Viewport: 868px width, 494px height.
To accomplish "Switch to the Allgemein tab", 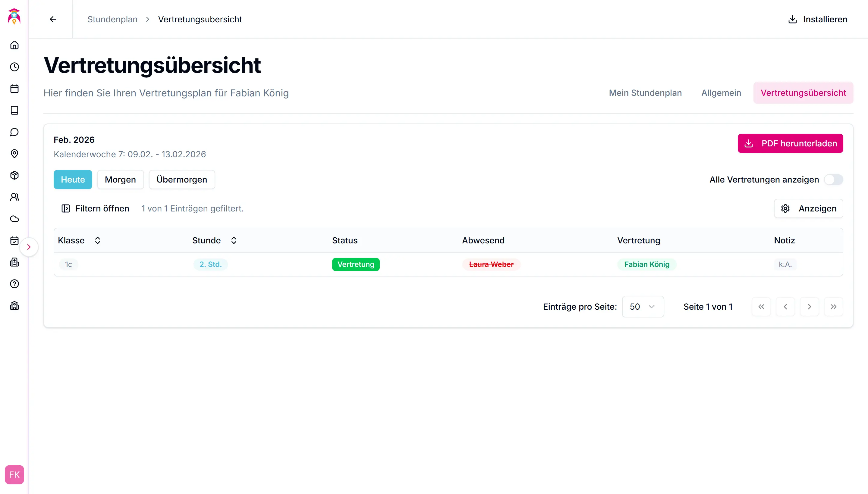I will (x=721, y=93).
